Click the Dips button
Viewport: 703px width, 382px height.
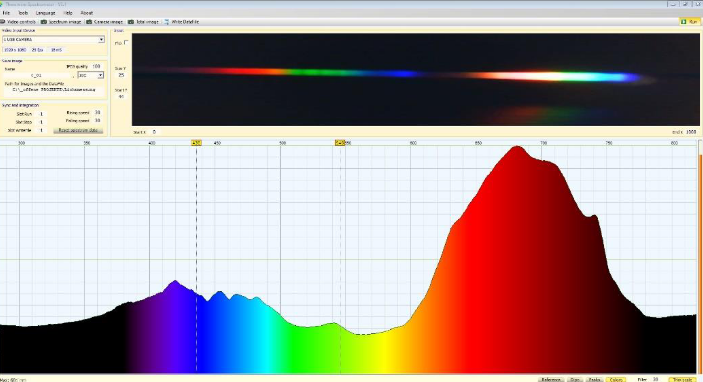coord(575,379)
